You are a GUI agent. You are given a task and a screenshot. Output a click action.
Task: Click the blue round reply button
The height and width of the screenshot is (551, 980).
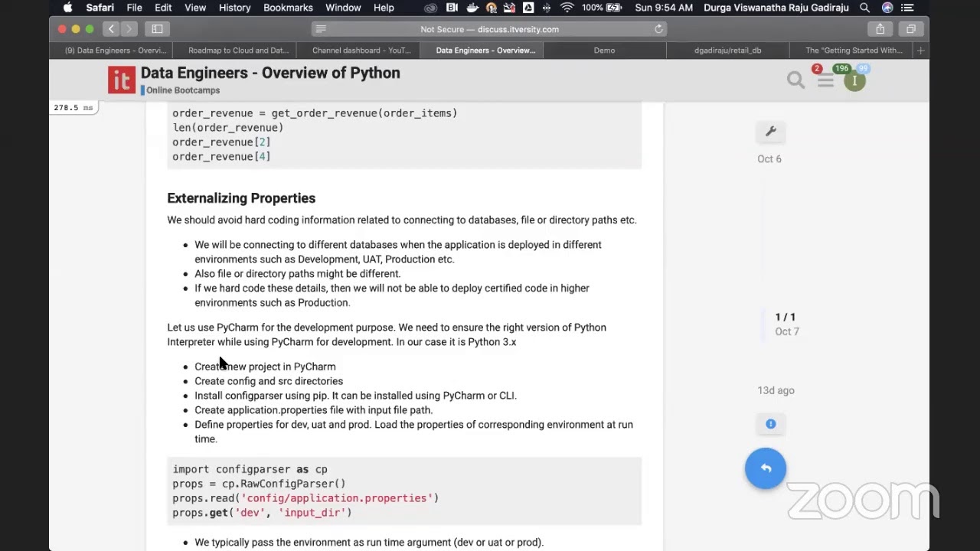(x=766, y=468)
